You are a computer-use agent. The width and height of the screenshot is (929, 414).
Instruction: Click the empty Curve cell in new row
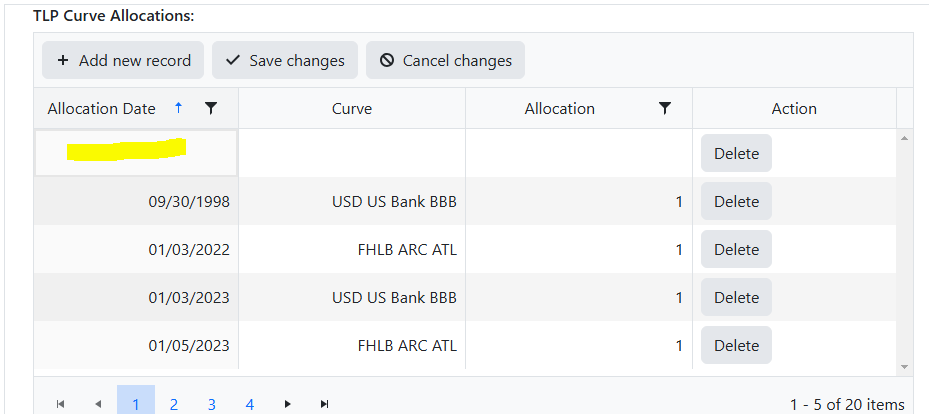pyautogui.click(x=352, y=153)
